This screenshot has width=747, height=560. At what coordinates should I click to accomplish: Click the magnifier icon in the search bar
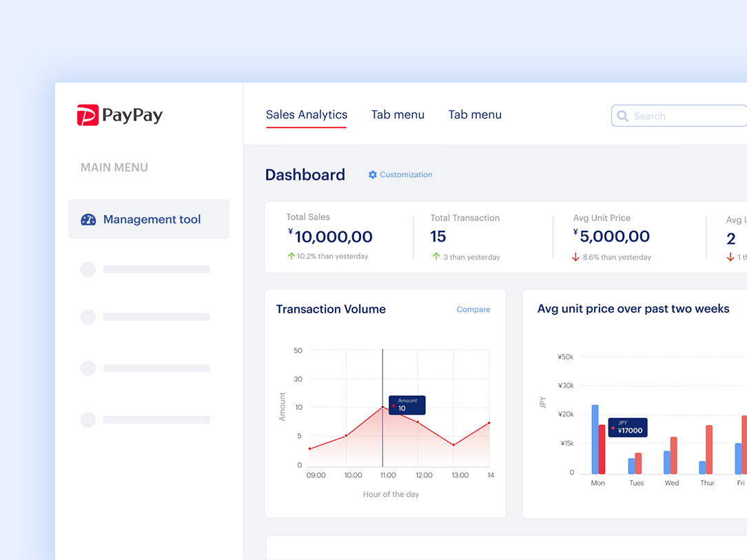pos(623,116)
